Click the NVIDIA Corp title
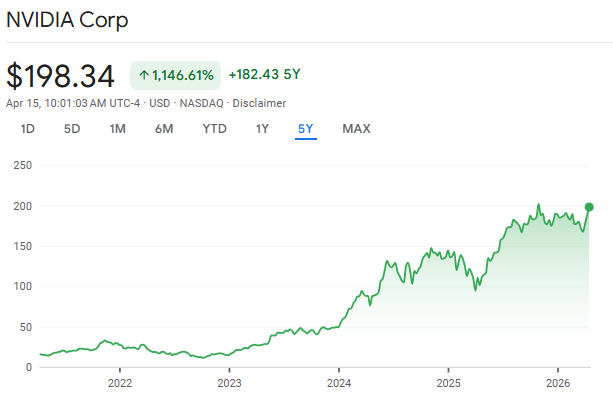 tap(67, 20)
